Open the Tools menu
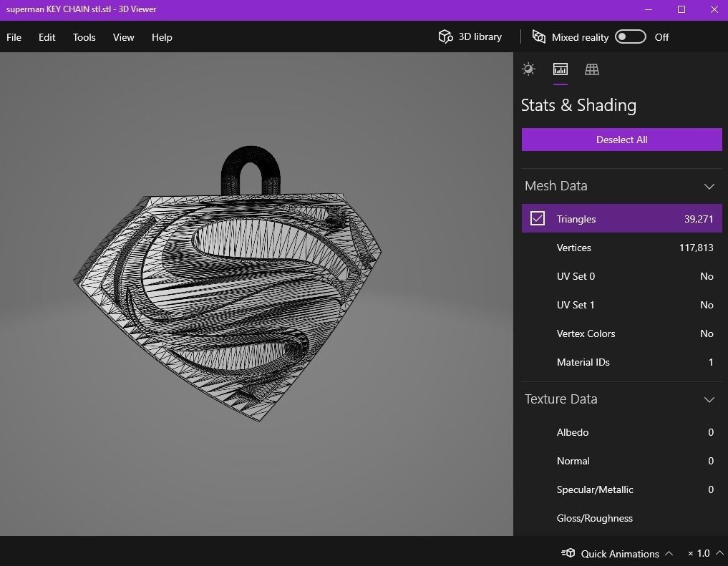This screenshot has width=728, height=566. 84,37
